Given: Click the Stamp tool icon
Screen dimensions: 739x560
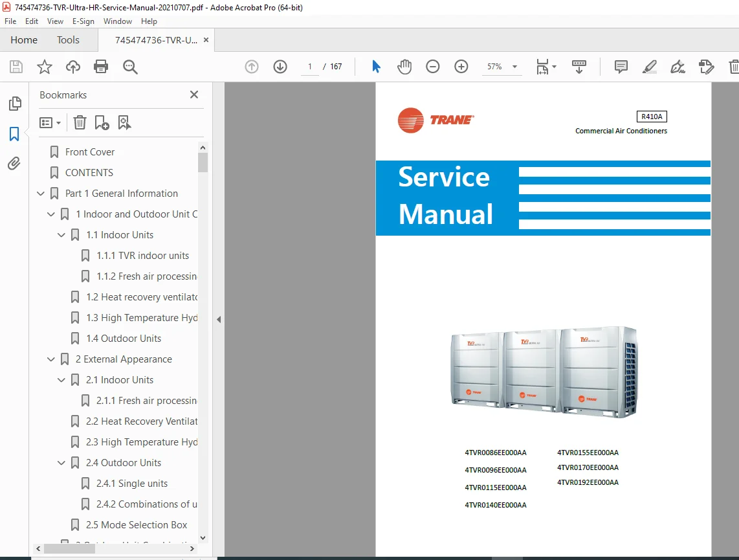Looking at the screenshot, I should [x=706, y=67].
